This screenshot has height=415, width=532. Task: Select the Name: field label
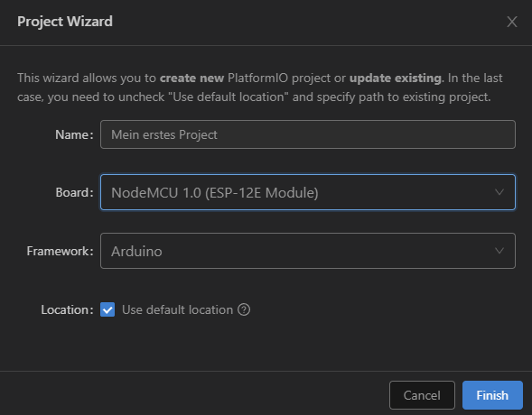click(x=74, y=134)
